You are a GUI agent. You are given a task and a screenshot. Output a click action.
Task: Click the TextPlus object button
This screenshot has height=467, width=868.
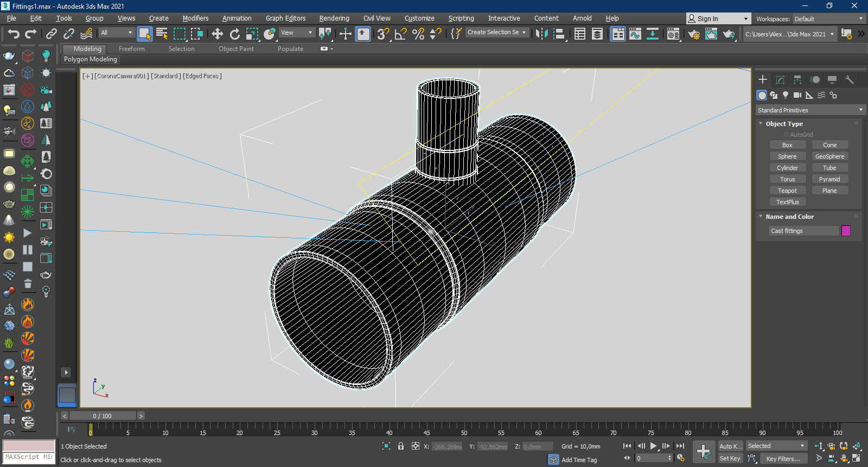(787, 202)
